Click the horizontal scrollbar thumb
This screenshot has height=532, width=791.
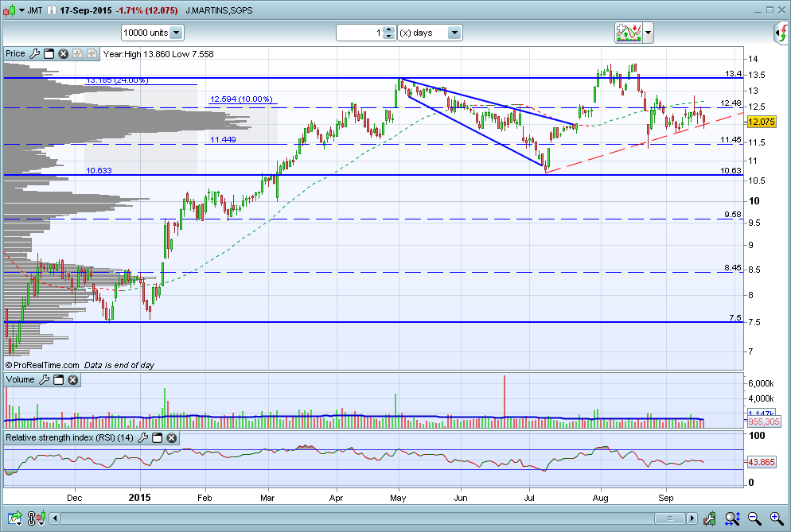coord(670,518)
